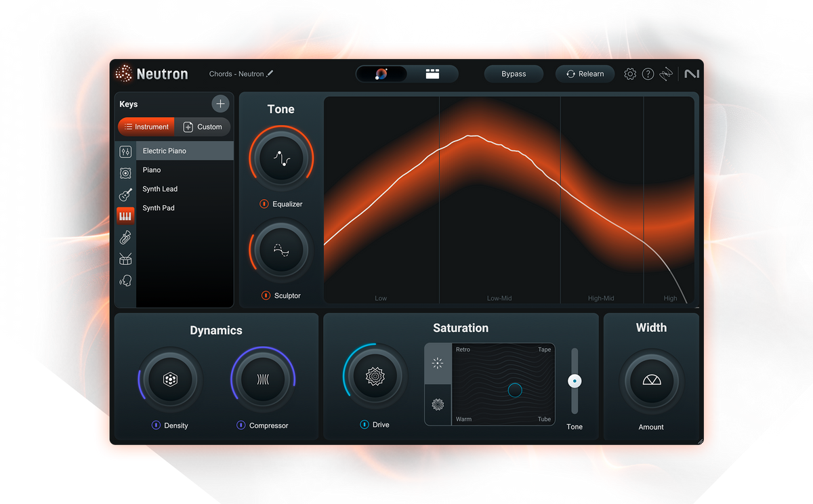Image resolution: width=813 pixels, height=504 pixels.
Task: Click the Tone slider handle
Action: click(575, 381)
